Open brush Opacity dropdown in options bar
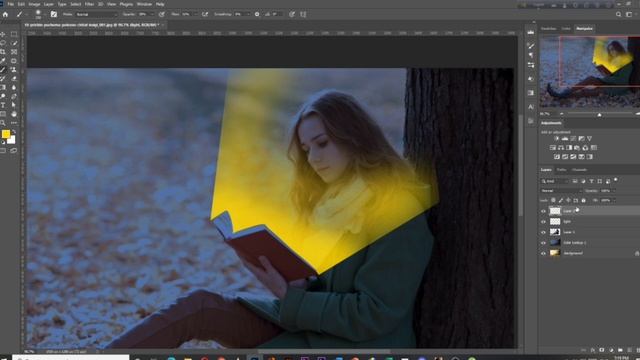The height and width of the screenshot is (360, 640). coord(152,14)
